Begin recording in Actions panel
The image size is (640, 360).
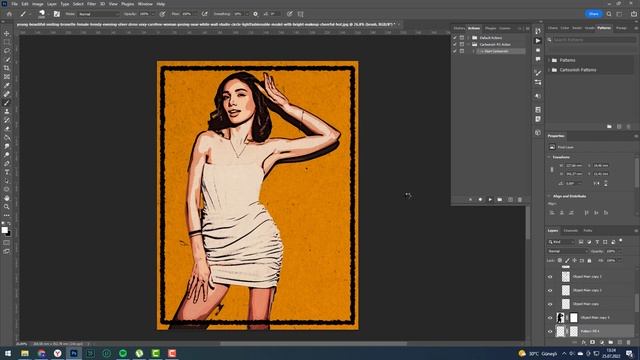point(480,200)
